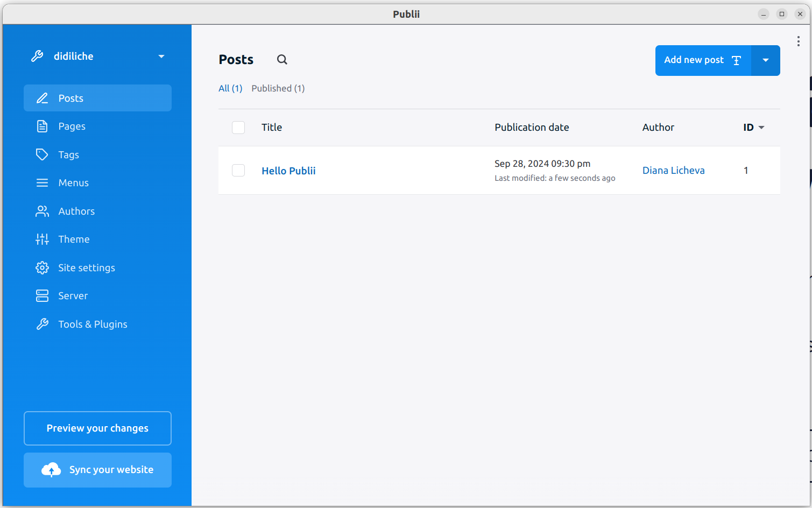Open the search posts magnifier icon
Viewport: 812px width, 508px height.
pyautogui.click(x=282, y=60)
